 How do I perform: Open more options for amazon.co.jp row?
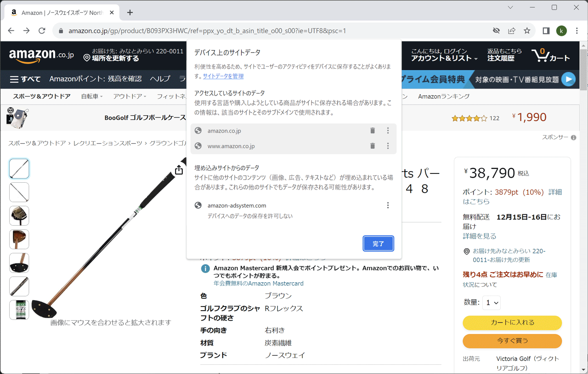388,131
